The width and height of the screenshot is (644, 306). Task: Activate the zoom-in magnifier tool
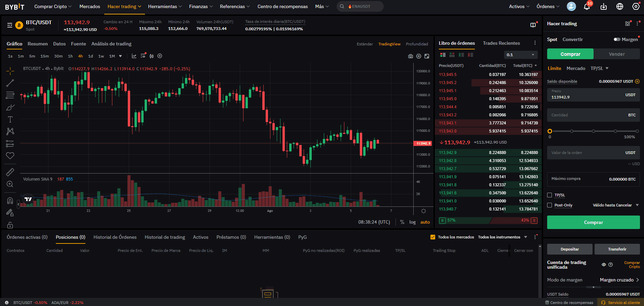click(10, 184)
